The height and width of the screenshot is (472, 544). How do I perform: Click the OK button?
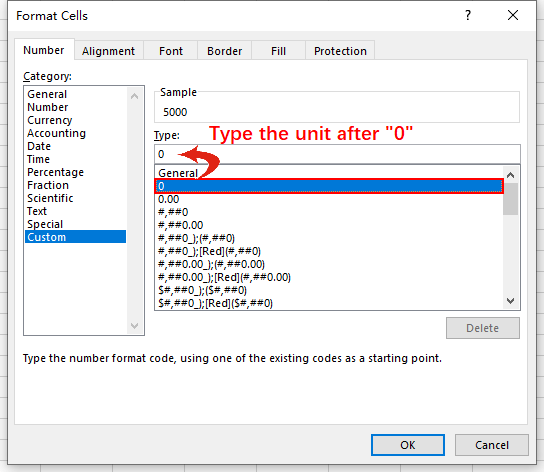[x=408, y=445]
